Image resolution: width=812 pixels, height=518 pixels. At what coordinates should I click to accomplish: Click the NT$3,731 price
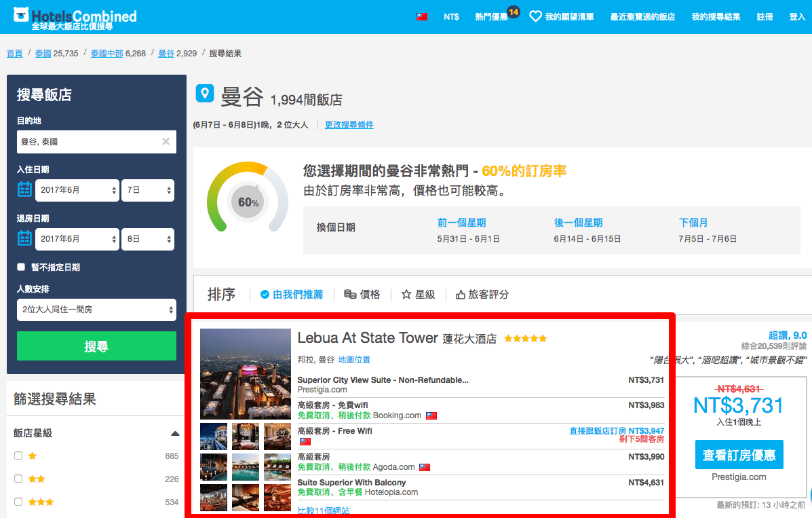[739, 405]
